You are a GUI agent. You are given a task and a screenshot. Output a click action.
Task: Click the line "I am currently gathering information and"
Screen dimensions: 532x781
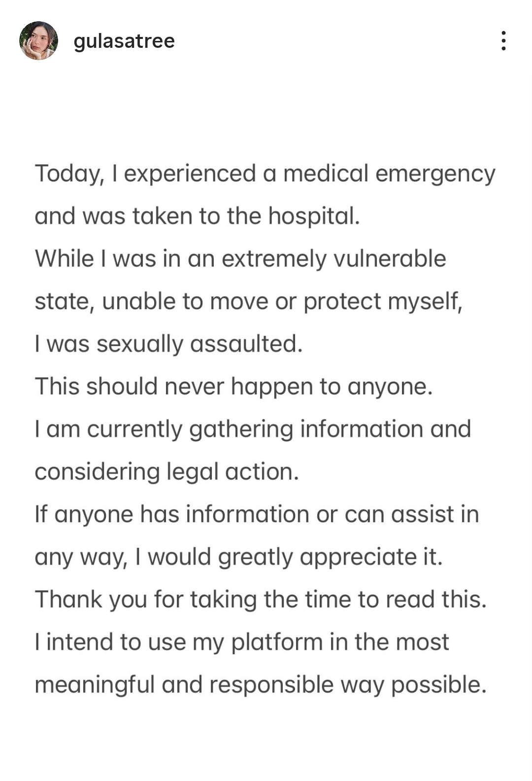253,429
